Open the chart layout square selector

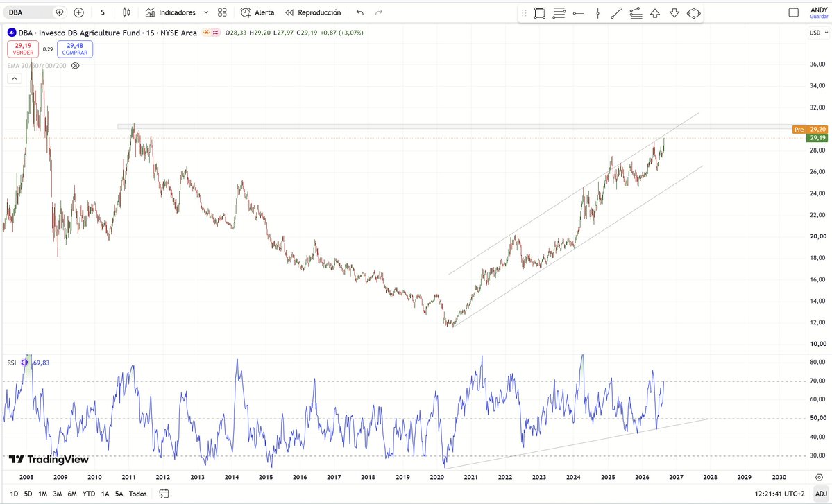coord(793,12)
